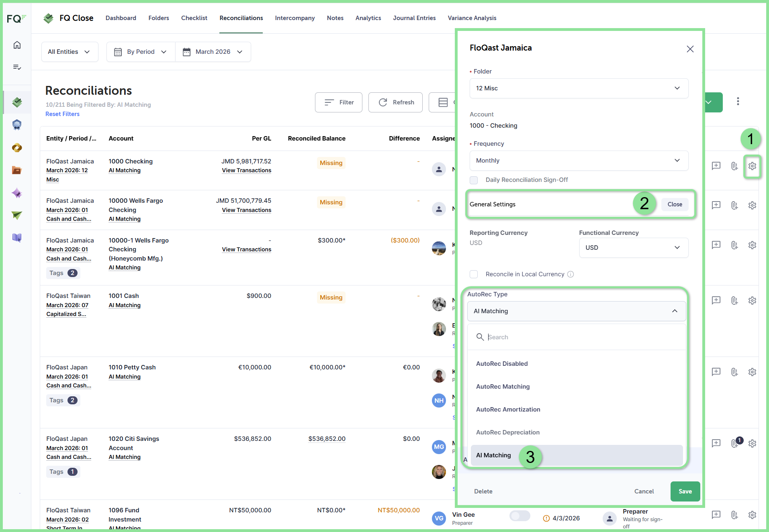Image resolution: width=769 pixels, height=532 pixels.
Task: Close the FloQast Jamaica settings panel
Action: pos(690,49)
